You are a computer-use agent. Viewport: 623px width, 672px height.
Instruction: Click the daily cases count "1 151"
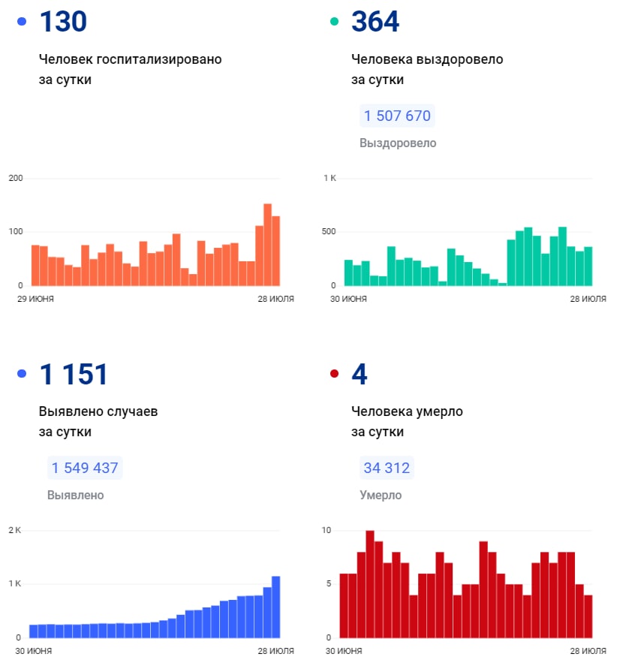74,374
